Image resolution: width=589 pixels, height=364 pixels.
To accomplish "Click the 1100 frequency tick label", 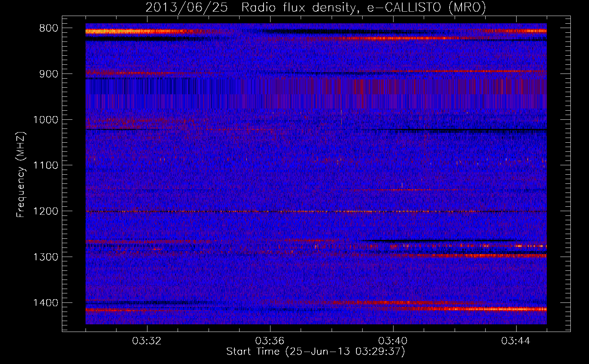I will pos(46,166).
